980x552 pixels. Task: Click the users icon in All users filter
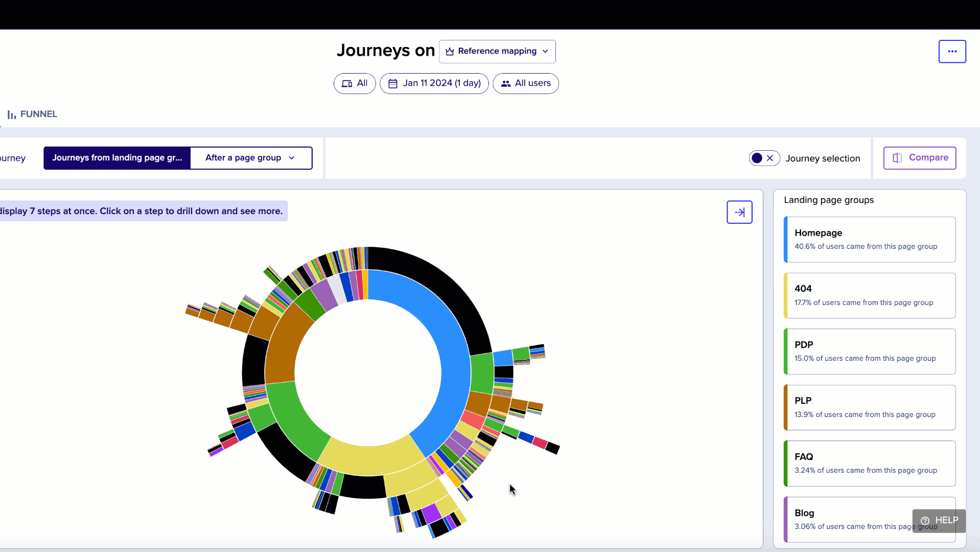click(x=506, y=84)
